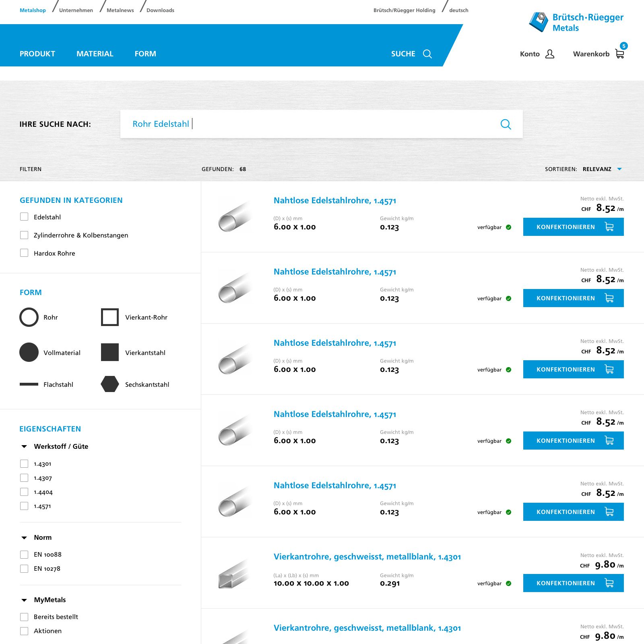Open the PRODUKT navigation menu
This screenshot has height=644, width=644.
(37, 54)
